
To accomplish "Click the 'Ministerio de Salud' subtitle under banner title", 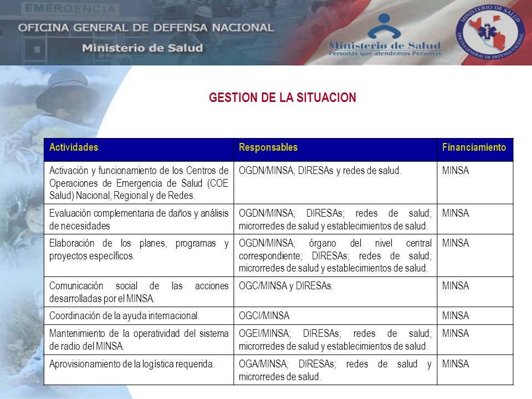I will pos(142,48).
